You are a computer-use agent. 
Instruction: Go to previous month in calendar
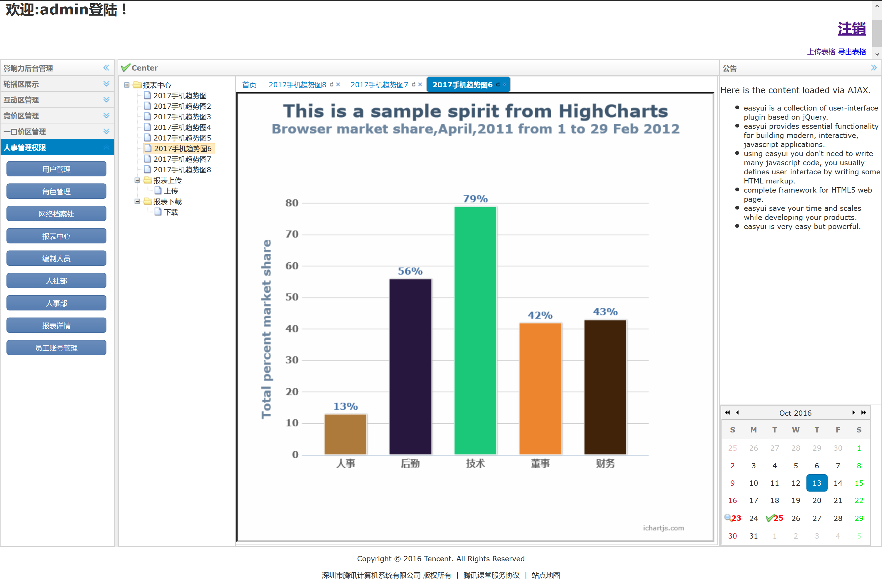(x=738, y=412)
